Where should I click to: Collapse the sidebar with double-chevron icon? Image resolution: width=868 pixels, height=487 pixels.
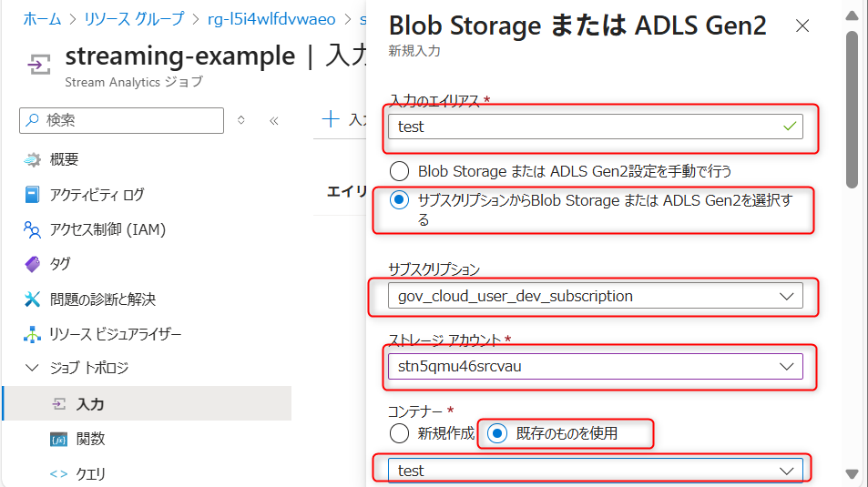click(x=273, y=120)
